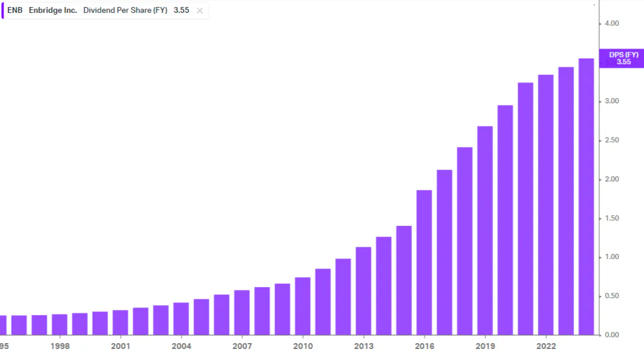Select the 2001 dividend bar
644x353 pixels.
120,323
